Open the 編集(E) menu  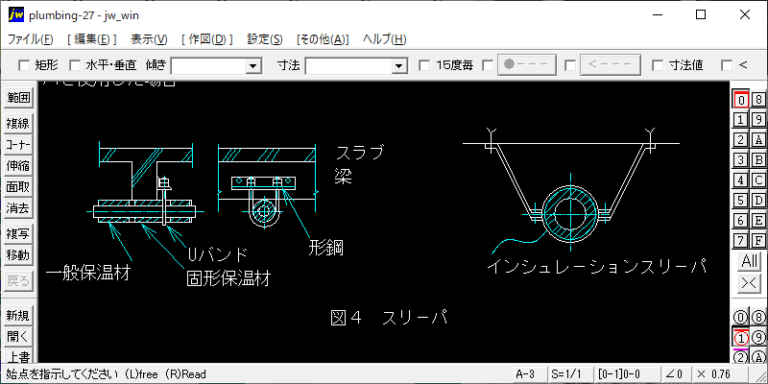(92, 39)
